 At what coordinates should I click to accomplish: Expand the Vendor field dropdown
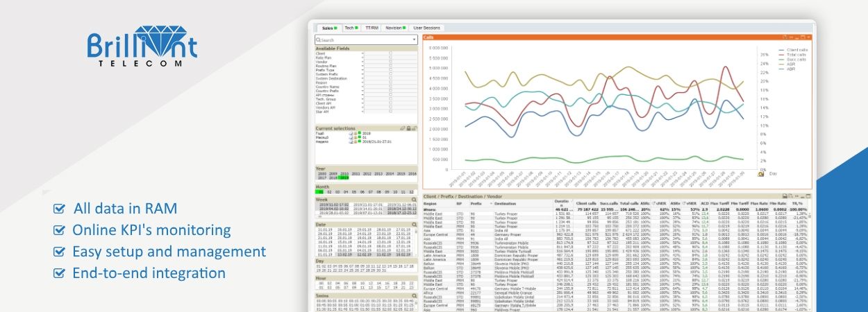coord(362,62)
